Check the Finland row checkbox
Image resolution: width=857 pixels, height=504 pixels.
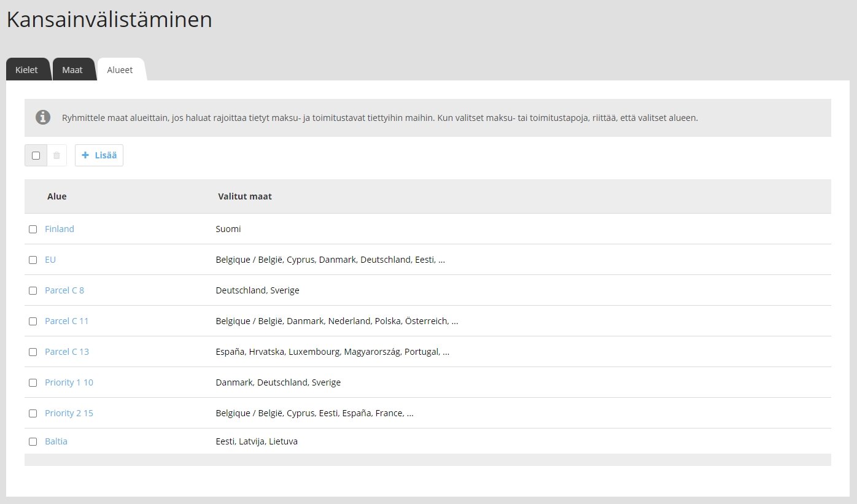[33, 229]
